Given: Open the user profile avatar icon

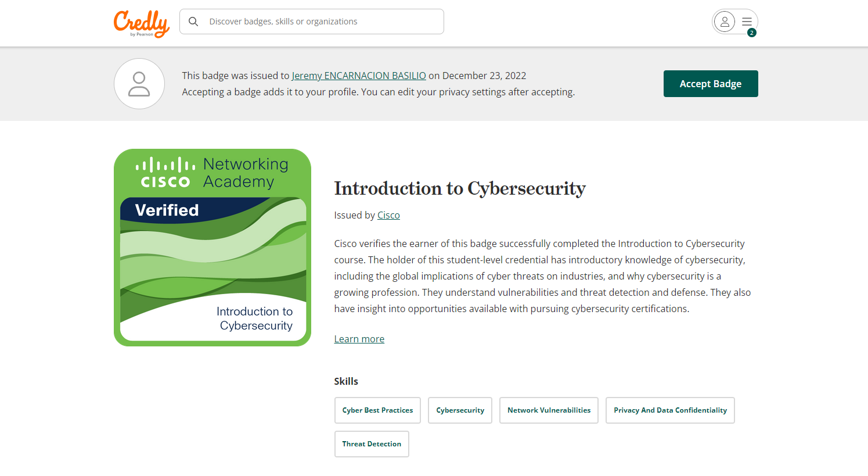Looking at the screenshot, I should click(725, 22).
